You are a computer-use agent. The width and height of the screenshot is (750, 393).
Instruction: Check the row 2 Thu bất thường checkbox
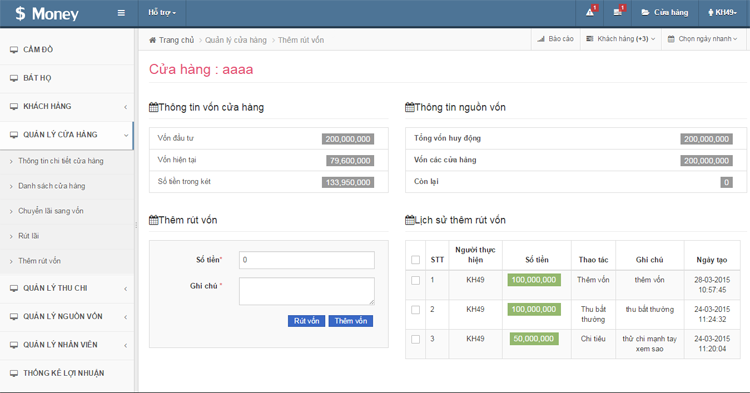pyautogui.click(x=416, y=310)
